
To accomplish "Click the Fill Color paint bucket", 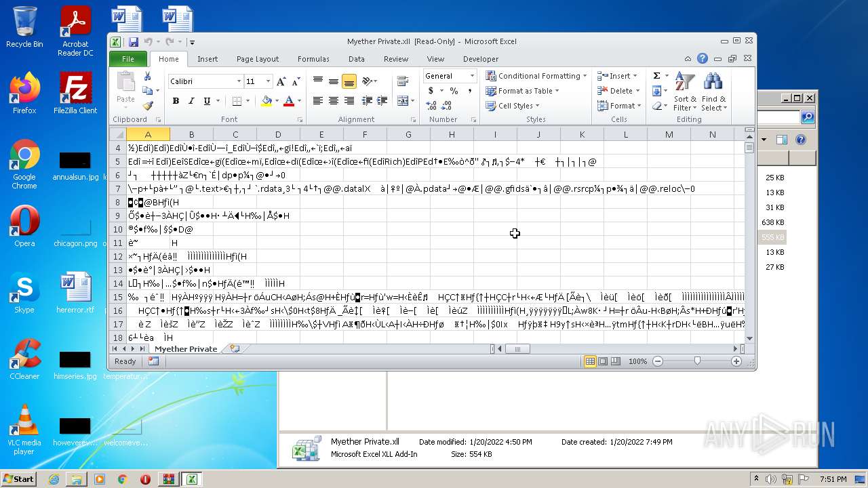I will click(267, 101).
